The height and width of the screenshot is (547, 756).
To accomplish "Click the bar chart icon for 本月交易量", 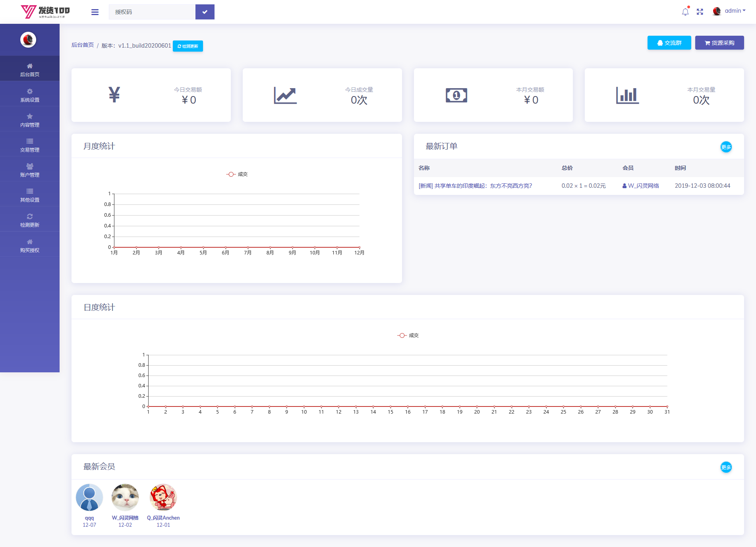I will pyautogui.click(x=628, y=95).
